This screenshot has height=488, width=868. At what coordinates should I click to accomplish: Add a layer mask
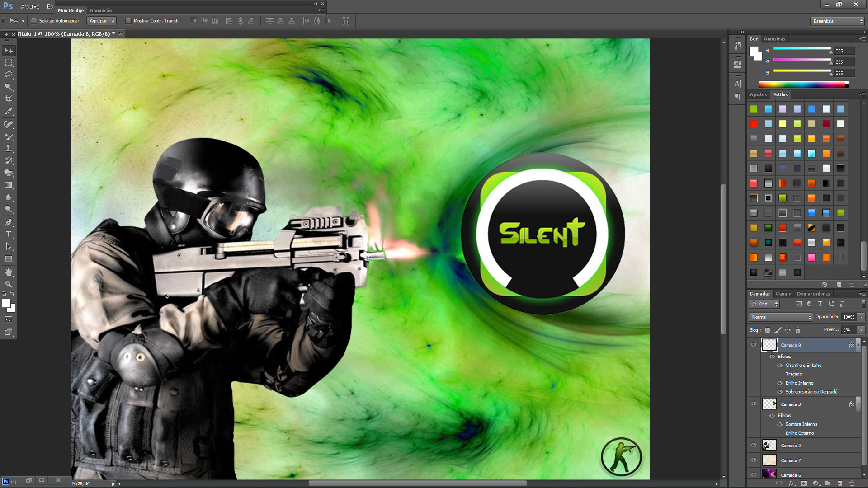click(803, 483)
